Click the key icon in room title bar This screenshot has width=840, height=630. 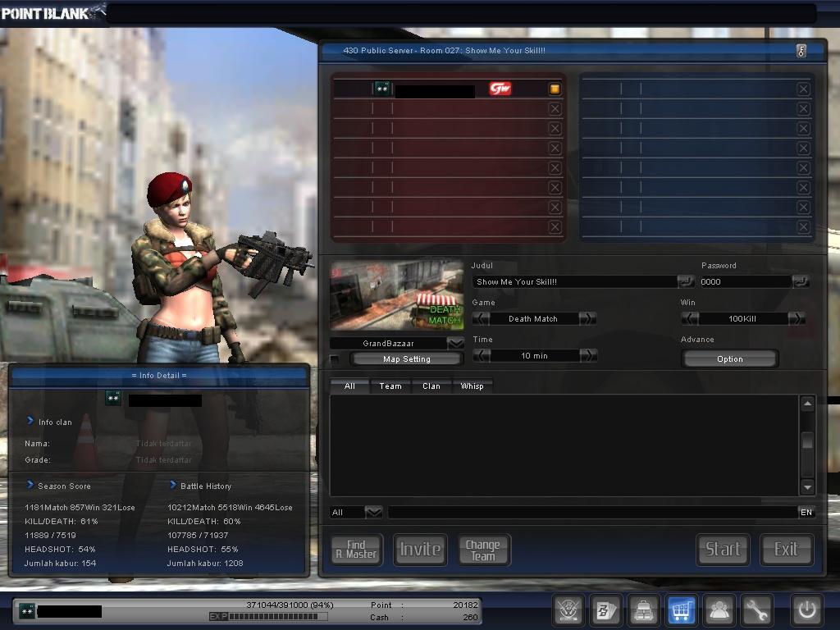[x=801, y=51]
